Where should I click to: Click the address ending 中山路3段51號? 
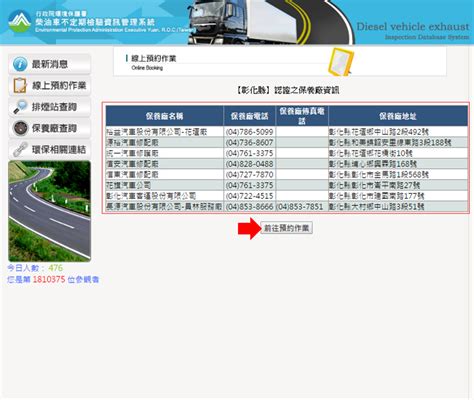(x=377, y=206)
